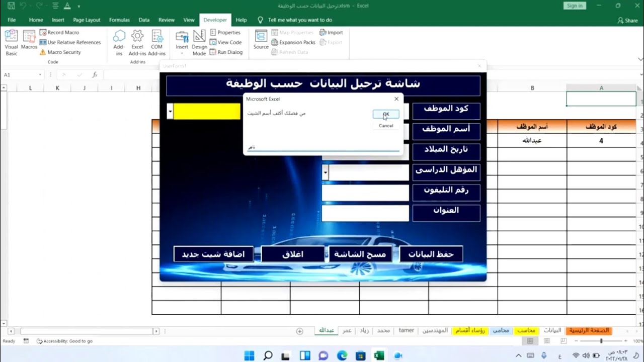This screenshot has height=362, width=644.
Task: Open the View tab
Action: click(189, 20)
